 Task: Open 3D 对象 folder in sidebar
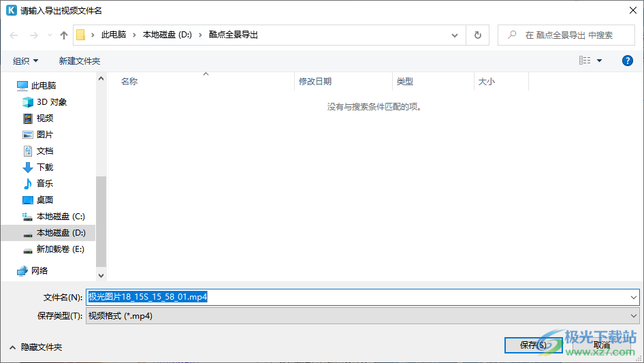pos(44,102)
